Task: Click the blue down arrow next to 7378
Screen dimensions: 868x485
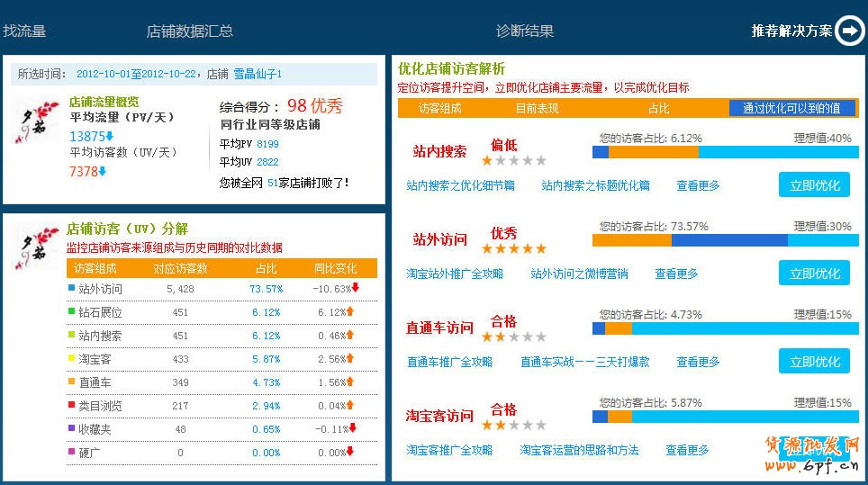Action: point(102,171)
